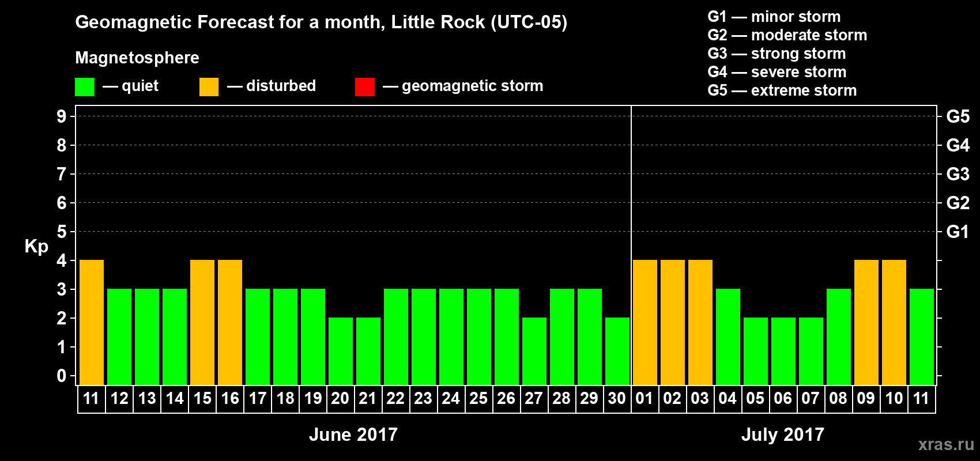980x461 pixels.
Task: Click the green quiet legend swatch
Action: coord(84,87)
